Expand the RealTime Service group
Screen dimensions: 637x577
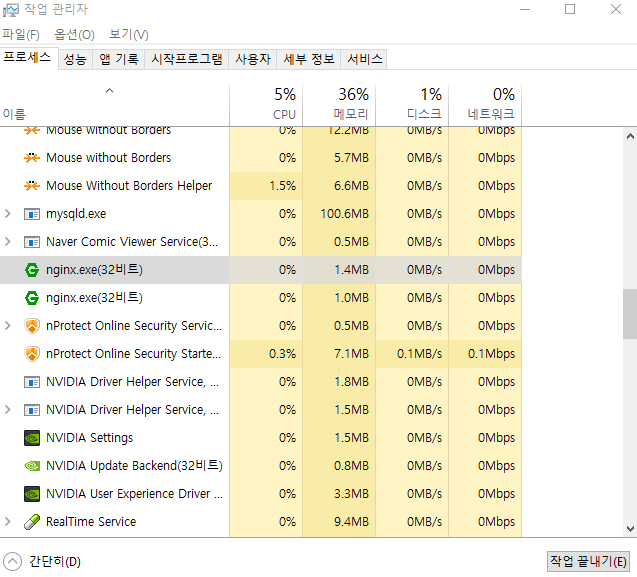pos(7,522)
